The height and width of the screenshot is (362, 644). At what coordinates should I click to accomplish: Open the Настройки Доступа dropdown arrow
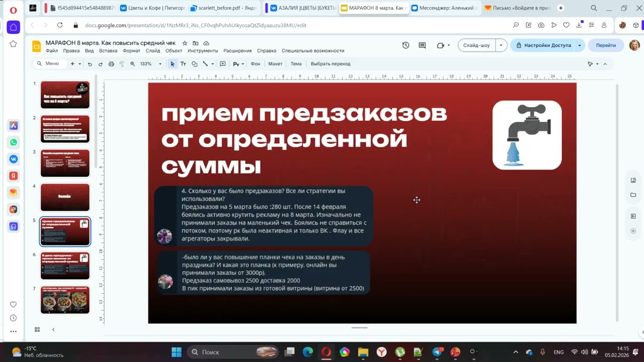[x=580, y=45]
